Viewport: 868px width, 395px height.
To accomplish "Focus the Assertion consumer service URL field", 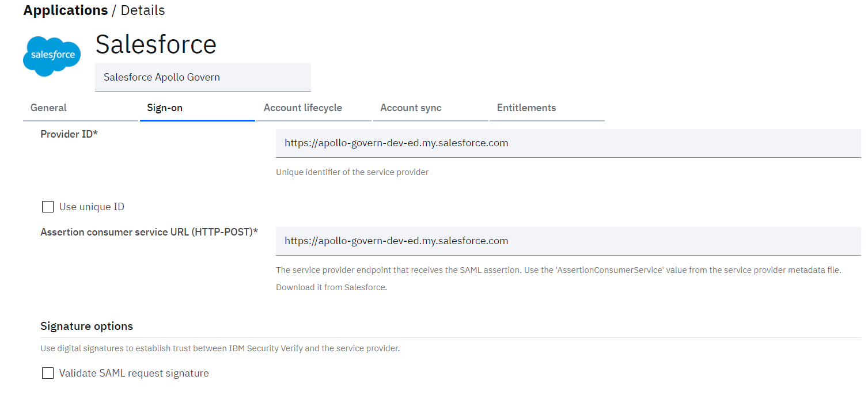I will (568, 241).
